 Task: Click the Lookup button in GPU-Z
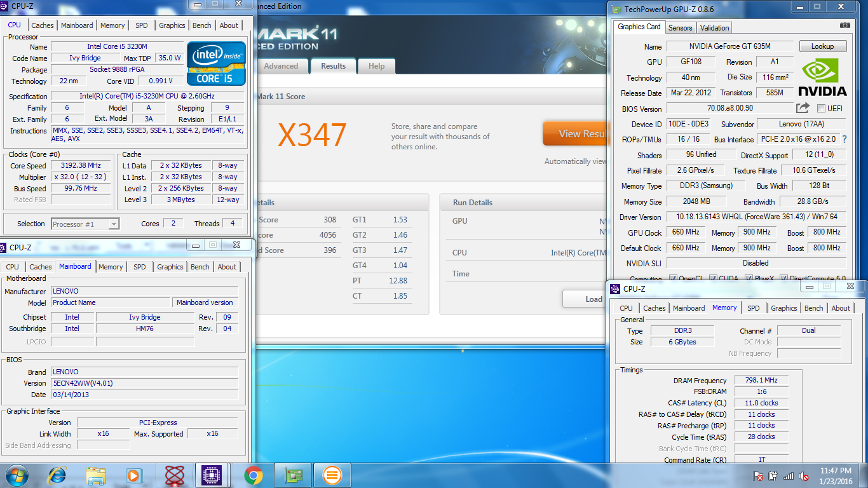(822, 46)
